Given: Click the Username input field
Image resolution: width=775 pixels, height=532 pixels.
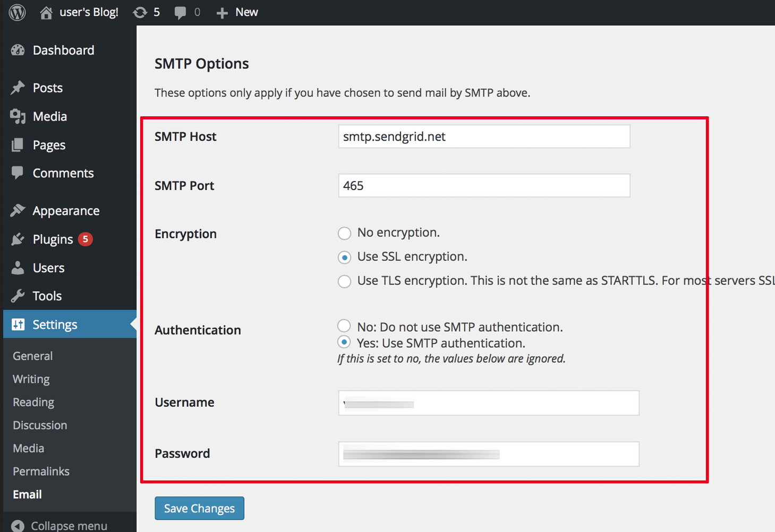Looking at the screenshot, I should pyautogui.click(x=489, y=403).
